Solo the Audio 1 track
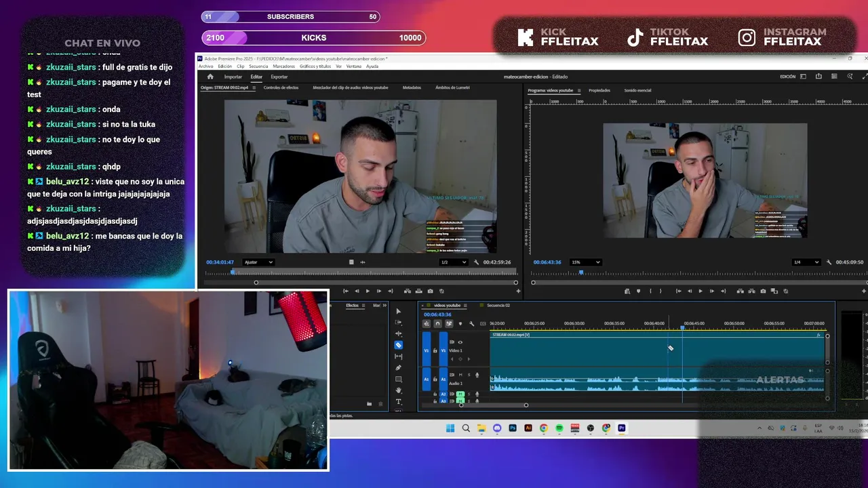This screenshot has height=488, width=868. pos(469,375)
